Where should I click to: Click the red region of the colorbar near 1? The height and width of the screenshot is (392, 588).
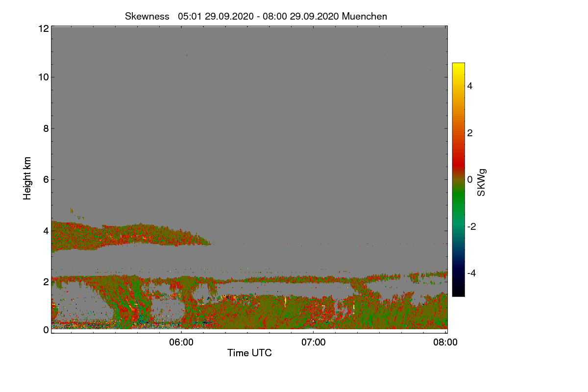pos(458,156)
